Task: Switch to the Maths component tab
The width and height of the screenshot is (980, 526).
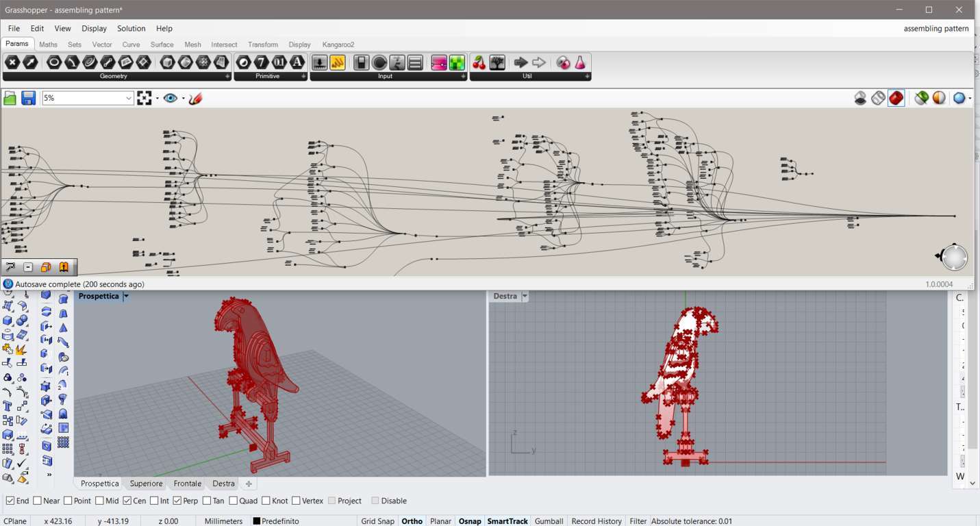Action: point(48,45)
